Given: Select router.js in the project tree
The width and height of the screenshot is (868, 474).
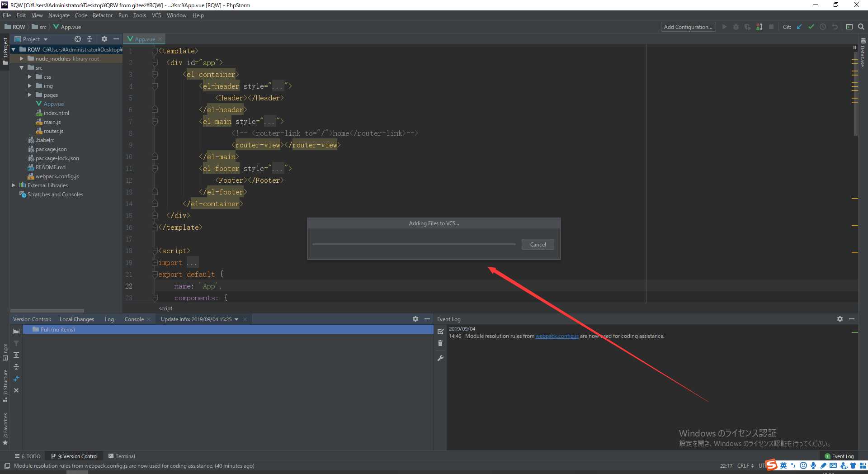Looking at the screenshot, I should [x=53, y=131].
